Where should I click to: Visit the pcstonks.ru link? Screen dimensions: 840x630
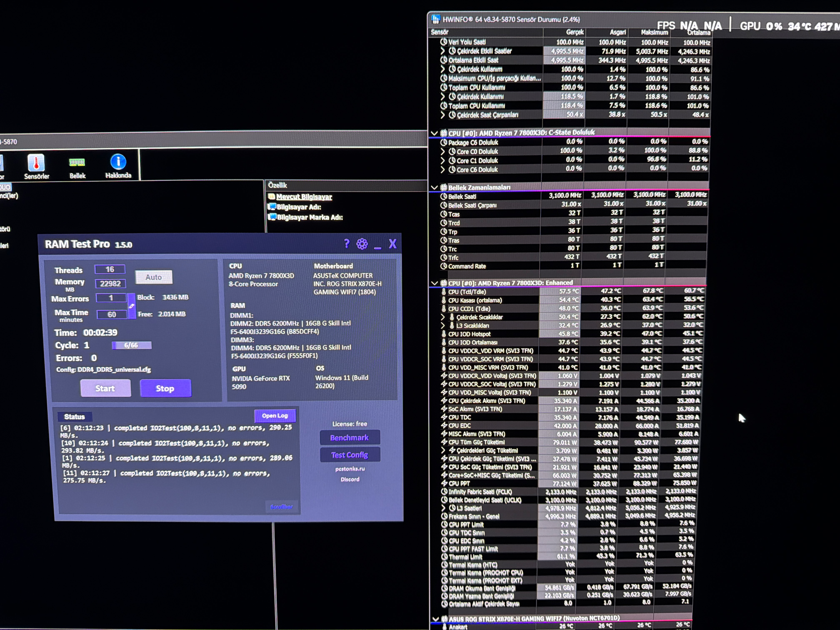[x=350, y=469]
